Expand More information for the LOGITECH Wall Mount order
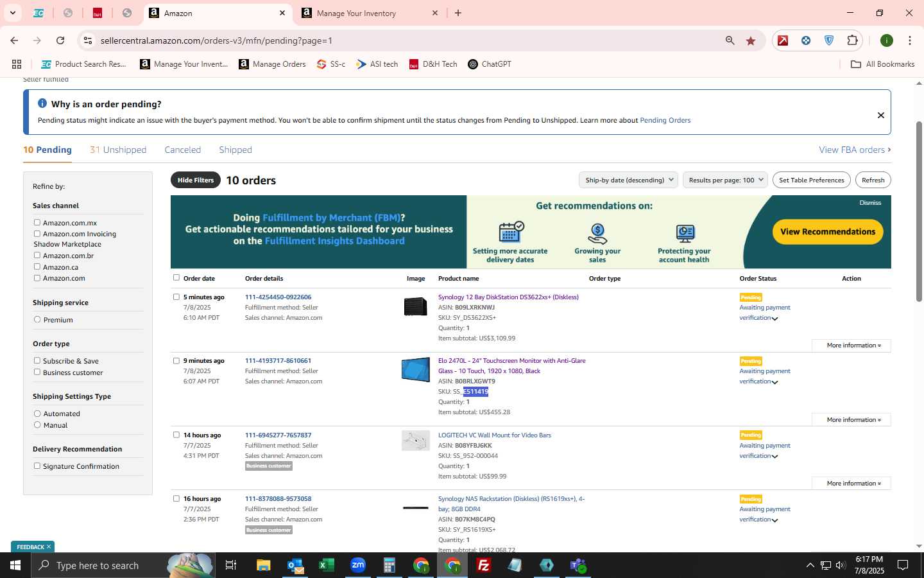 (x=853, y=484)
